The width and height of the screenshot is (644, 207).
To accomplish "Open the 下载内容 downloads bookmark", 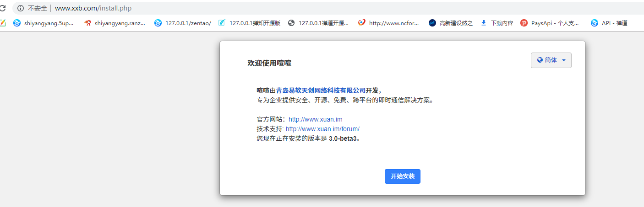I will pyautogui.click(x=497, y=23).
